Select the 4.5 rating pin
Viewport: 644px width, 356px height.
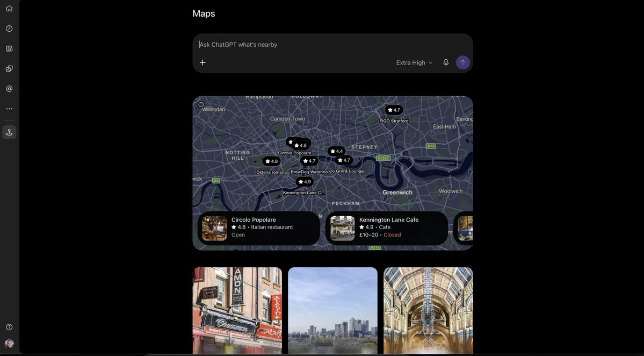pos(301,145)
